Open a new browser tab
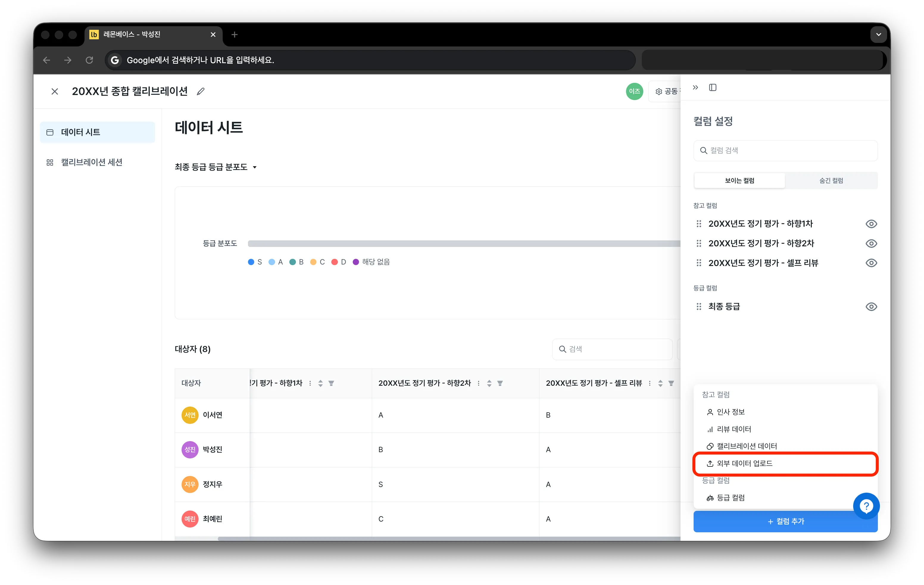The height and width of the screenshot is (585, 924). click(x=235, y=35)
